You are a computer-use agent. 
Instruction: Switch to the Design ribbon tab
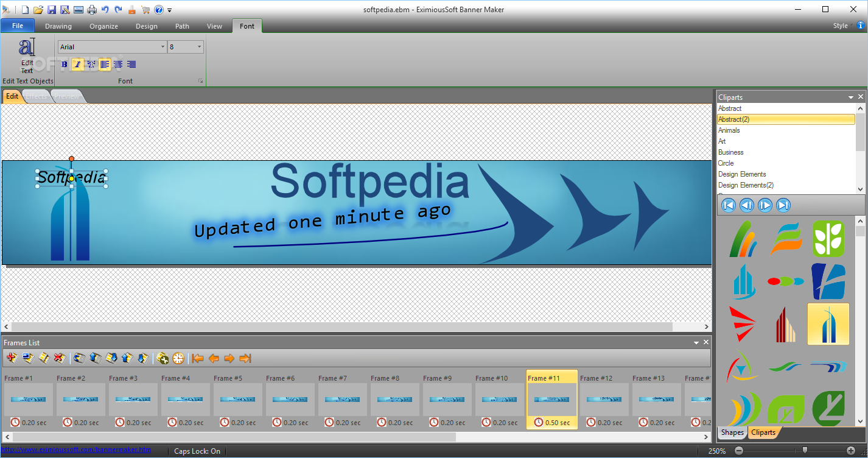tap(146, 26)
